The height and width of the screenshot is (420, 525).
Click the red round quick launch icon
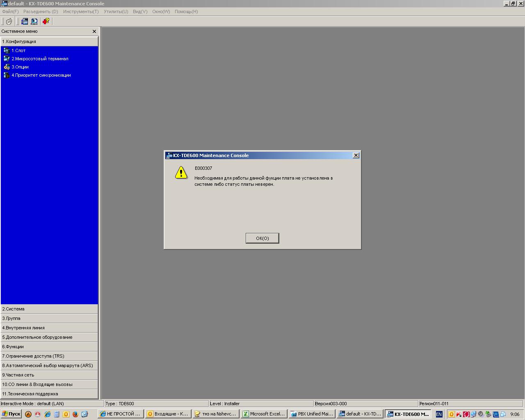38,414
